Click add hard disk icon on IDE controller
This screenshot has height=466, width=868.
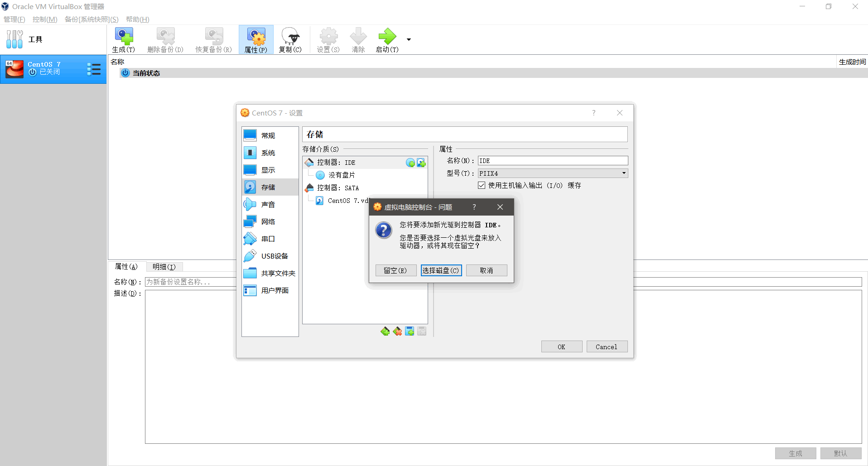(421, 163)
